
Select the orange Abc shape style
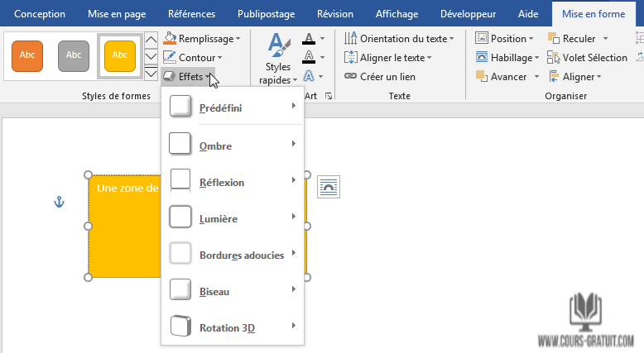pos(27,55)
